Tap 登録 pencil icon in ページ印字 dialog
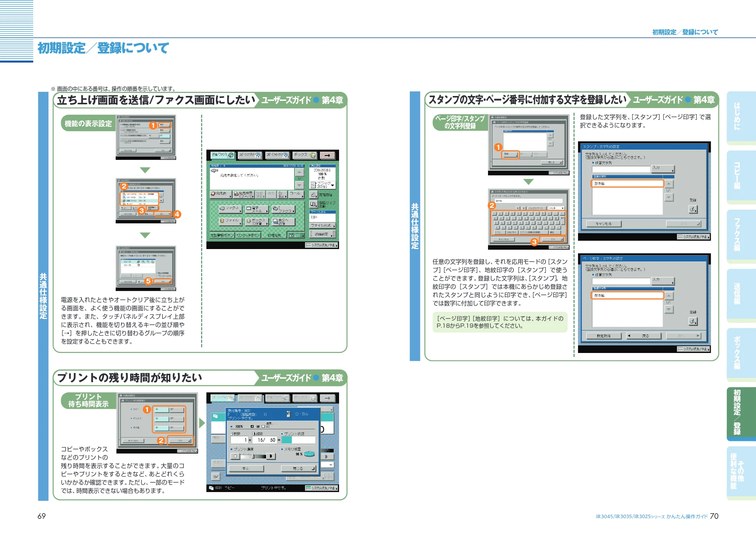 pyautogui.click(x=693, y=321)
